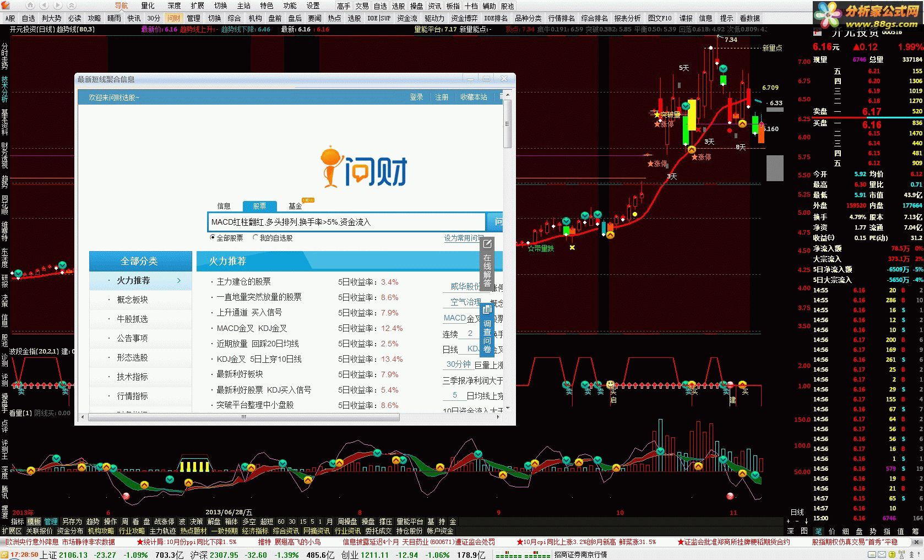The width and height of the screenshot is (924, 560).
Task: Switch to the 基金 search tab
Action: click(295, 206)
